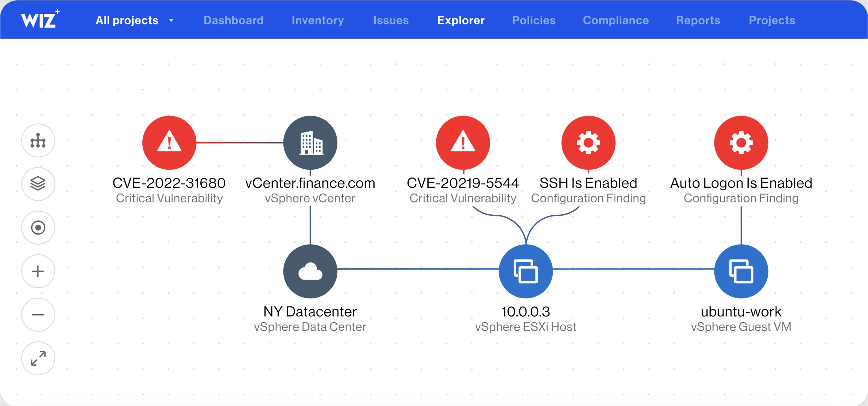Viewport: 868px width, 406px height.
Task: Select the Auto Logon Is Enabled gear node
Action: pos(741,143)
